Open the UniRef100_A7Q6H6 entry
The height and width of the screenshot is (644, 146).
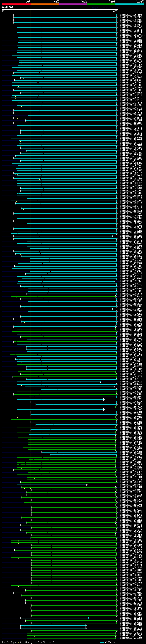131,40
